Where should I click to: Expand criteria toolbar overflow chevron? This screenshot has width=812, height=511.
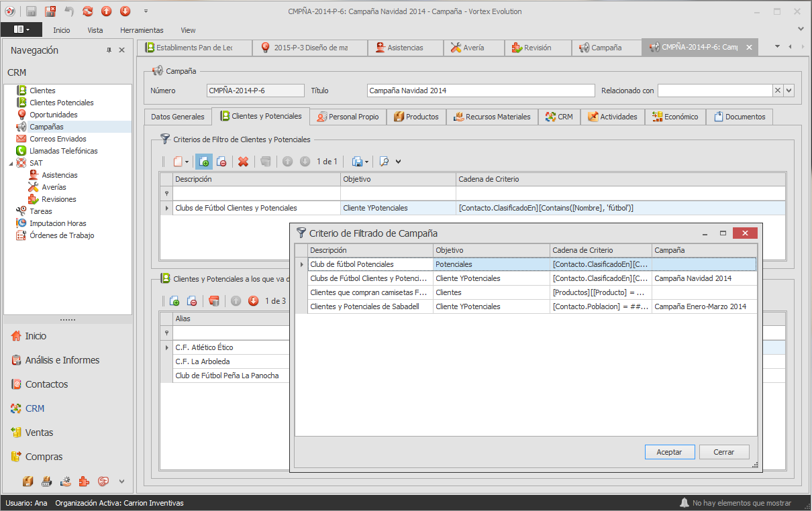click(x=399, y=162)
